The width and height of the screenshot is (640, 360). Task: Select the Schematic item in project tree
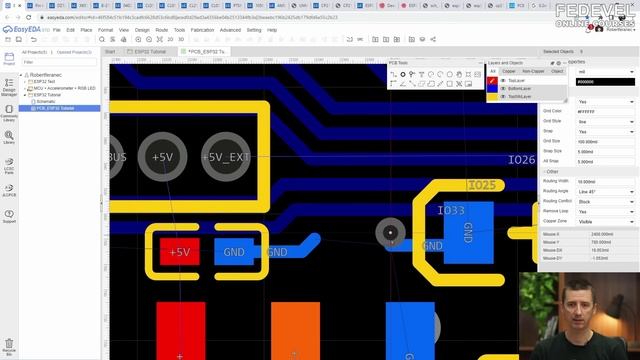(46, 101)
